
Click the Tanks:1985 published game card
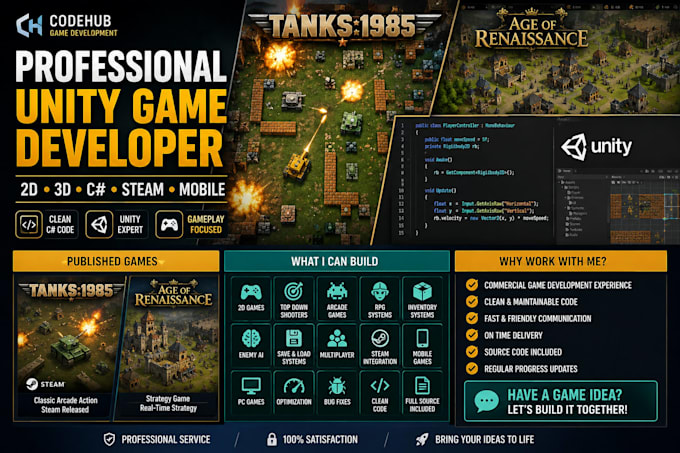(x=67, y=348)
